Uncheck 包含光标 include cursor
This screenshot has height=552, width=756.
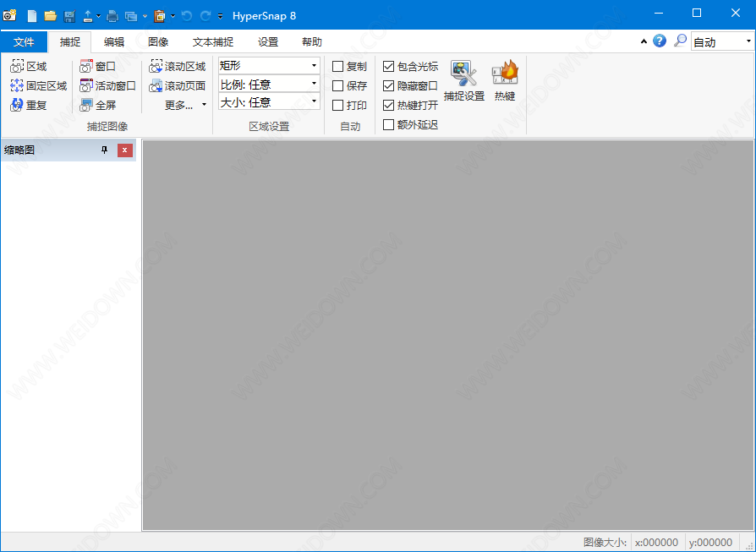[389, 66]
